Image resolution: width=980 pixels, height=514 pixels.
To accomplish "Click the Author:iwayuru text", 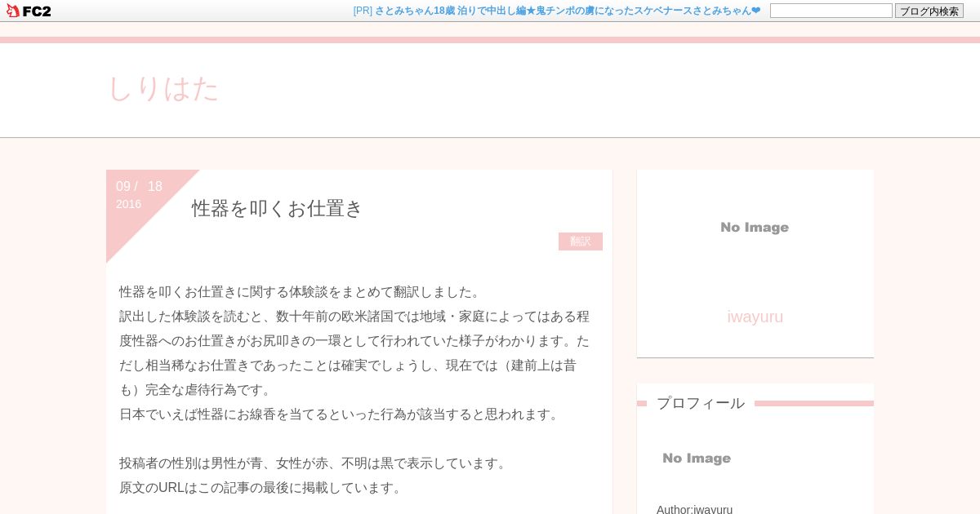I will (x=694, y=509).
